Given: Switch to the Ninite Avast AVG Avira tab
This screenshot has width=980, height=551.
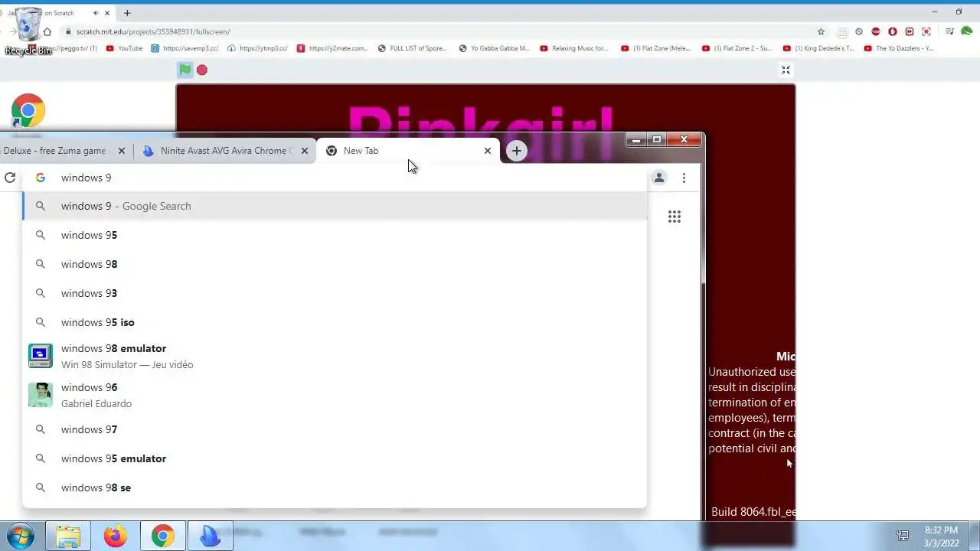Looking at the screenshot, I should click(224, 151).
